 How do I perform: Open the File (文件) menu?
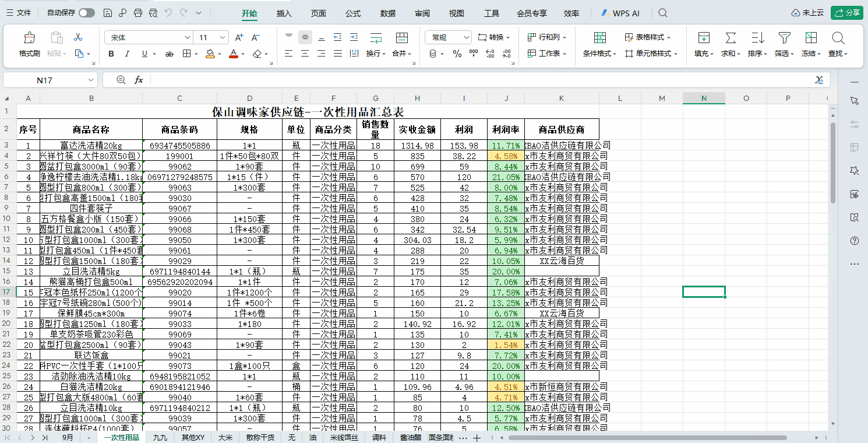(x=19, y=13)
